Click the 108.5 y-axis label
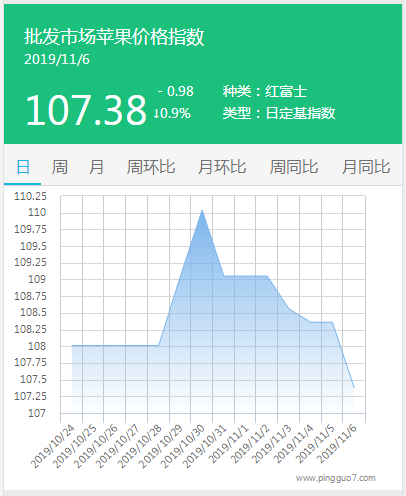Viewport: 406px width, 496px height. coord(33,312)
